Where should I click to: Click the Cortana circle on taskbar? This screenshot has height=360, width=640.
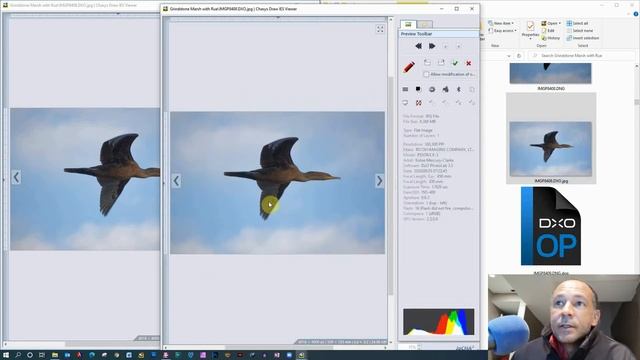[x=30, y=355]
